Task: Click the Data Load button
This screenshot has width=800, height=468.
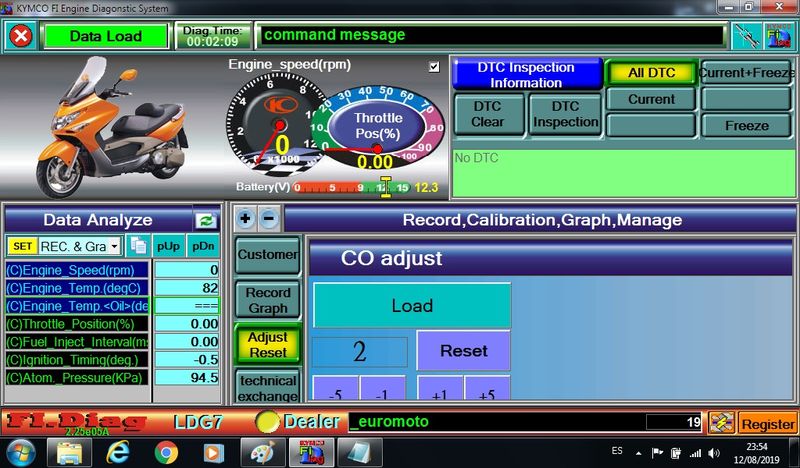Action: (106, 36)
